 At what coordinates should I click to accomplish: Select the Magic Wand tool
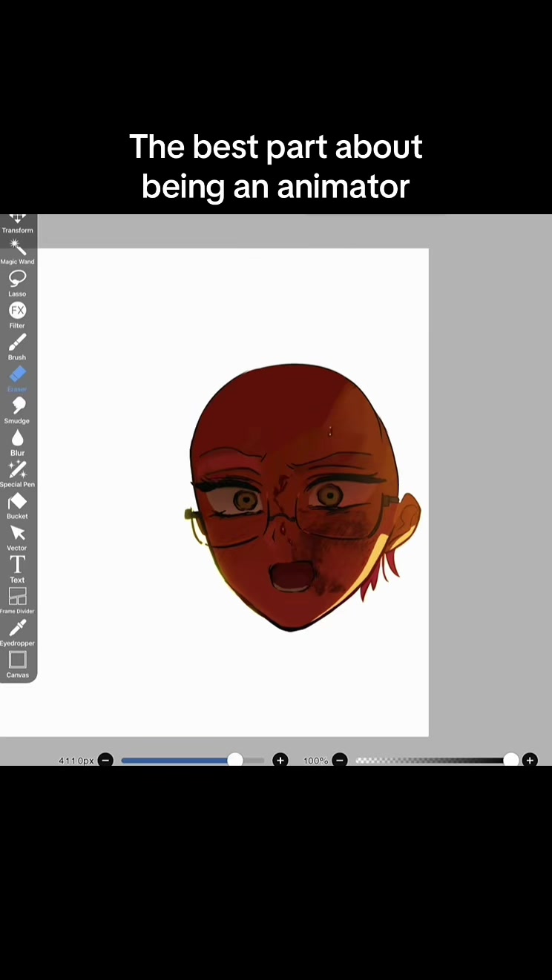[17, 252]
